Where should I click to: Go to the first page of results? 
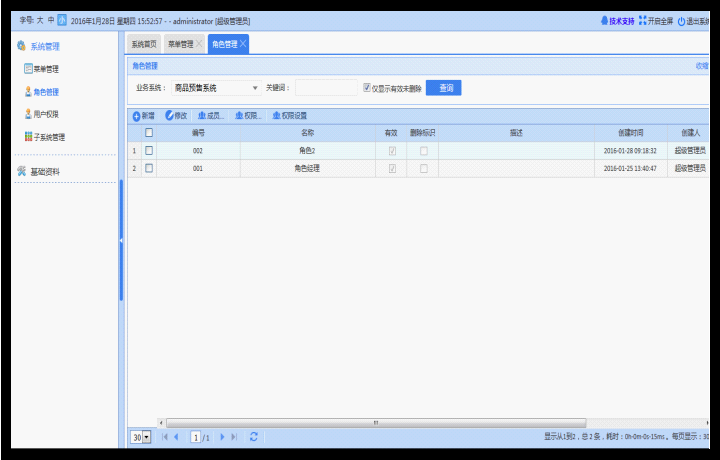165,437
